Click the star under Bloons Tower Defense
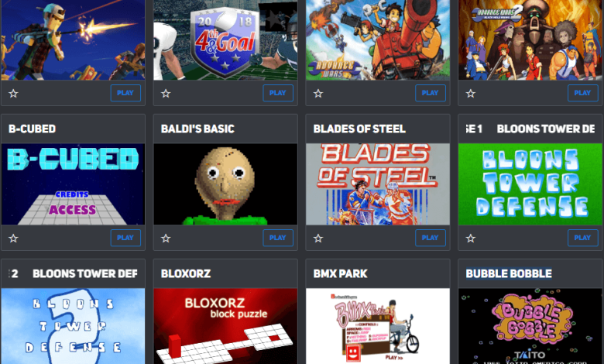The height and width of the screenshot is (364, 604). 470,239
